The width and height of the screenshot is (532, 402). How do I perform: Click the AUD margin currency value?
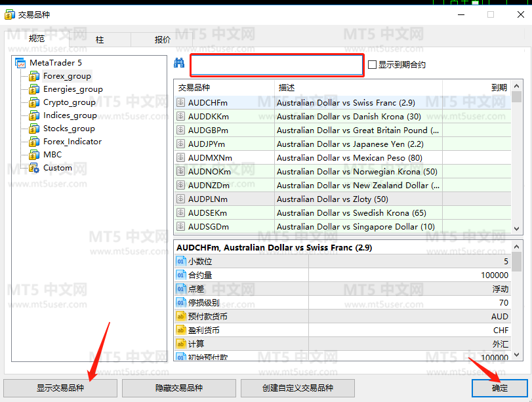[500, 317]
